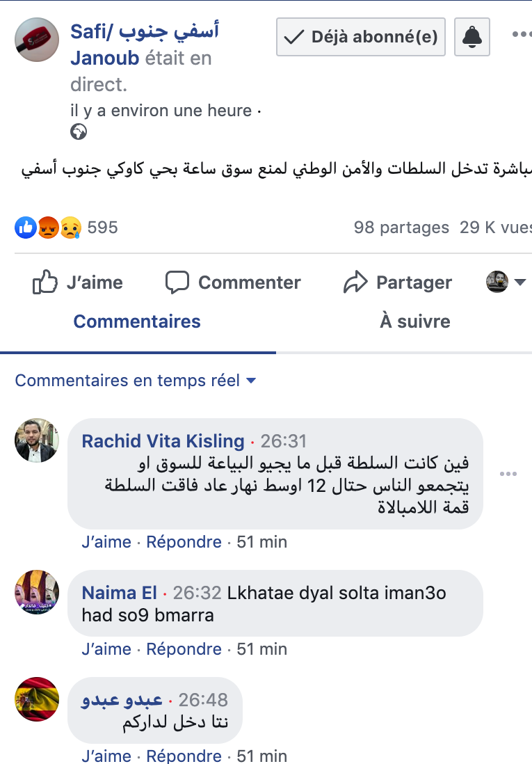Viewport: 532px width, 764px height.
Task: Expand the Commentaires en temps réel dropdown
Action: click(x=136, y=381)
